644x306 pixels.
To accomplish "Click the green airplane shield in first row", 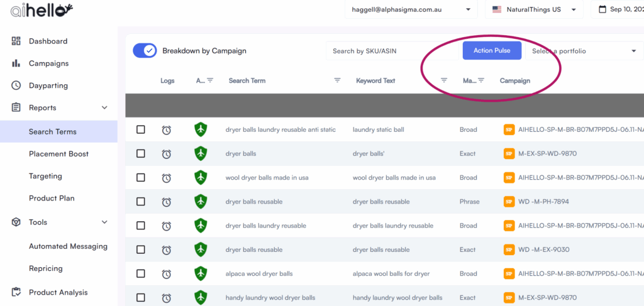I will click(201, 130).
